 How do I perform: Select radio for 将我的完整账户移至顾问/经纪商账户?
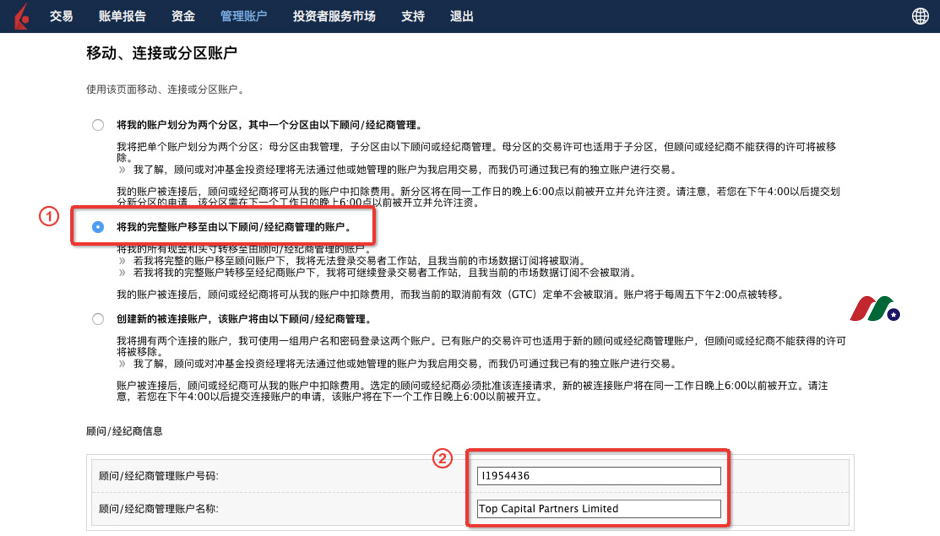point(98,227)
